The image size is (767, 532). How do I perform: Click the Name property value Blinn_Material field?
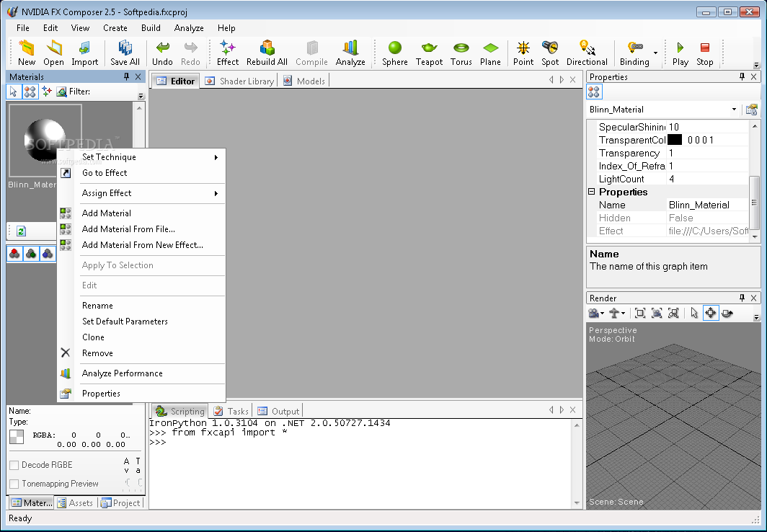click(707, 205)
